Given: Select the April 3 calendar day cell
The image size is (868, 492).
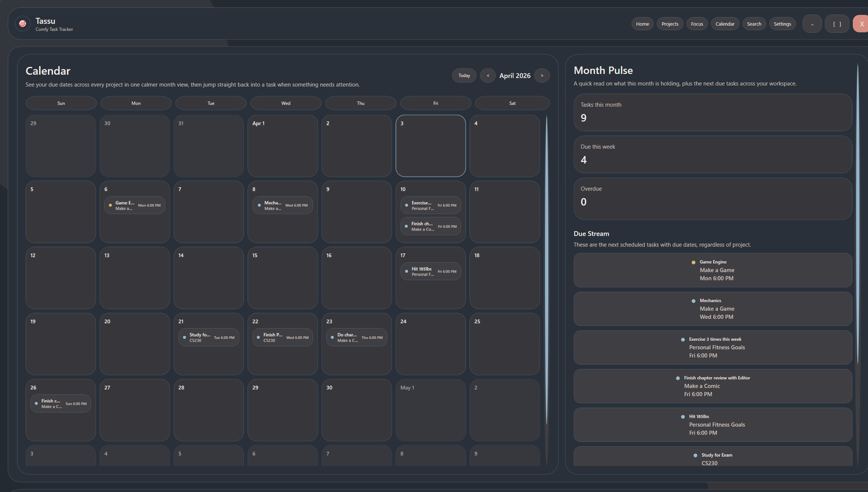Looking at the screenshot, I should point(431,149).
